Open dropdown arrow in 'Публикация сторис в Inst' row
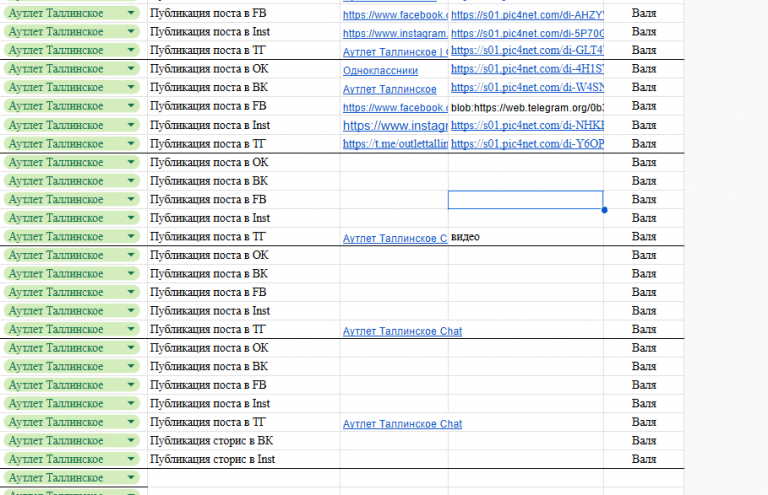 pyautogui.click(x=131, y=459)
